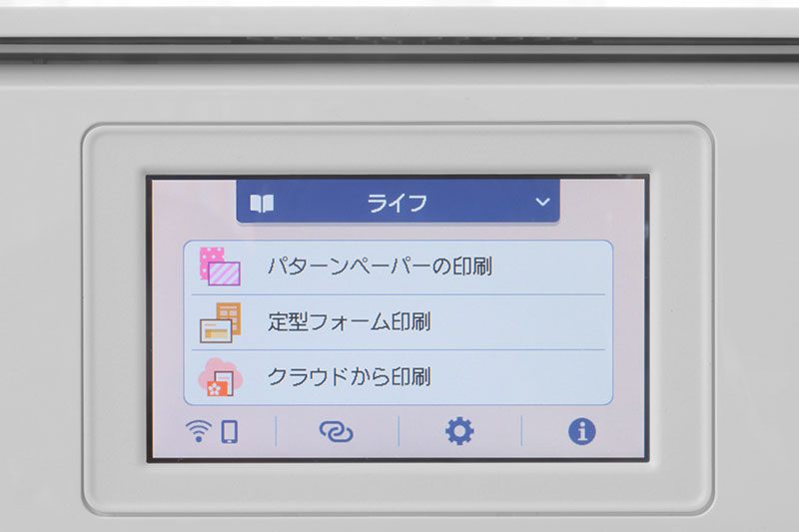Open the ライフ category header bar
Viewport: 799px width, 532px height.
pyautogui.click(x=398, y=201)
